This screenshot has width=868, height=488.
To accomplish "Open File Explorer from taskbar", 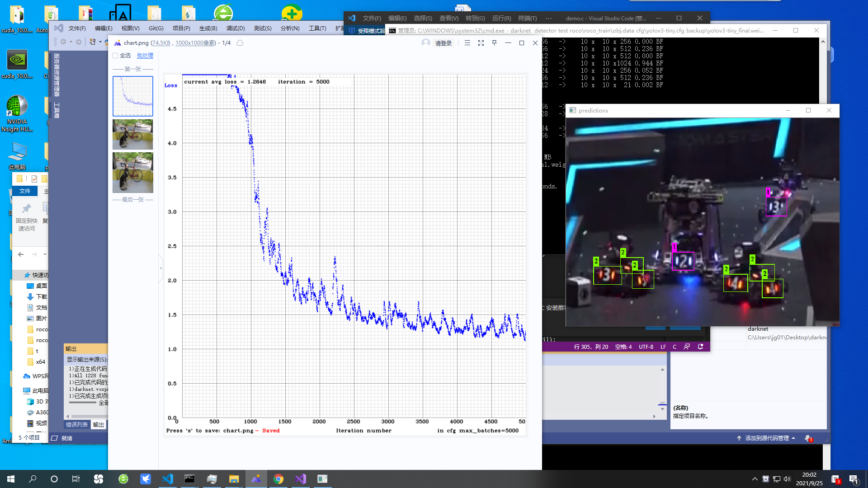I will [x=234, y=479].
